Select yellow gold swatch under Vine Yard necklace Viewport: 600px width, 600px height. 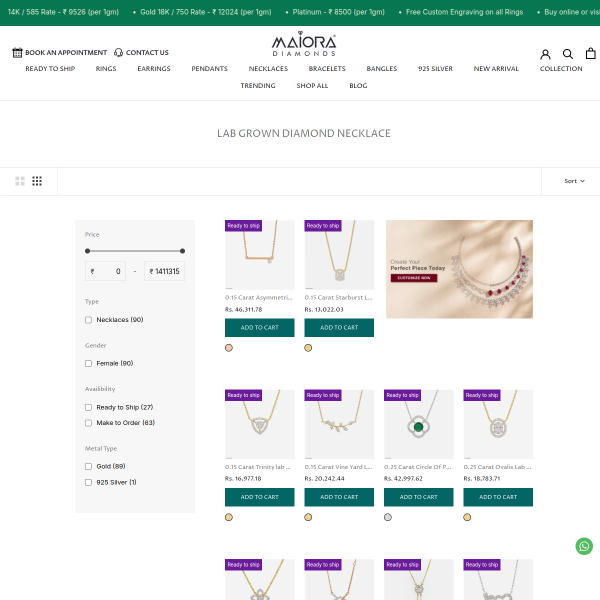308,517
